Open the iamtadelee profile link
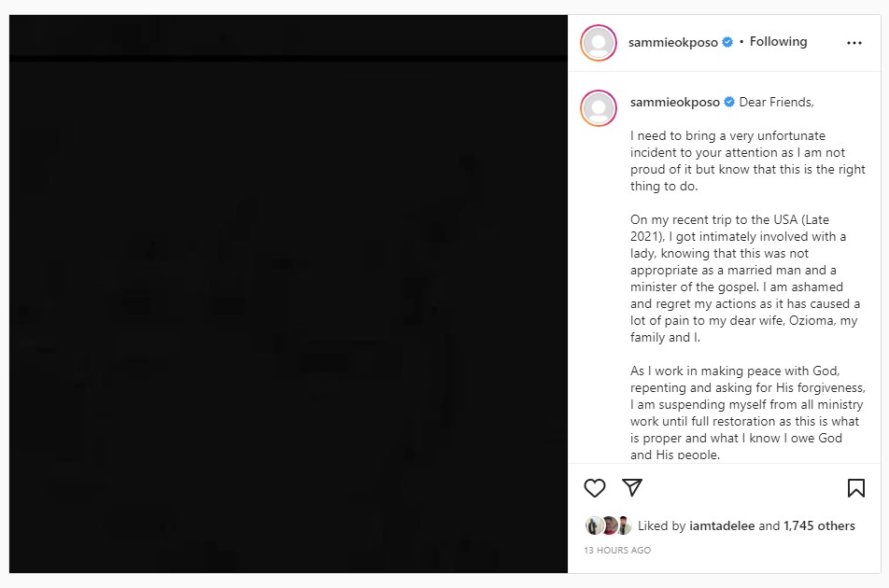The image size is (889, 588). (722, 525)
